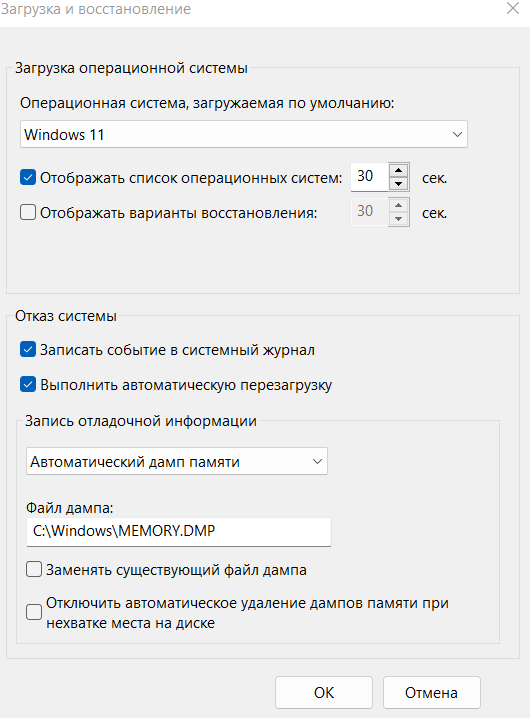Uncheck Записать событие в системный журнал
This screenshot has height=718, width=530.
click(x=28, y=349)
